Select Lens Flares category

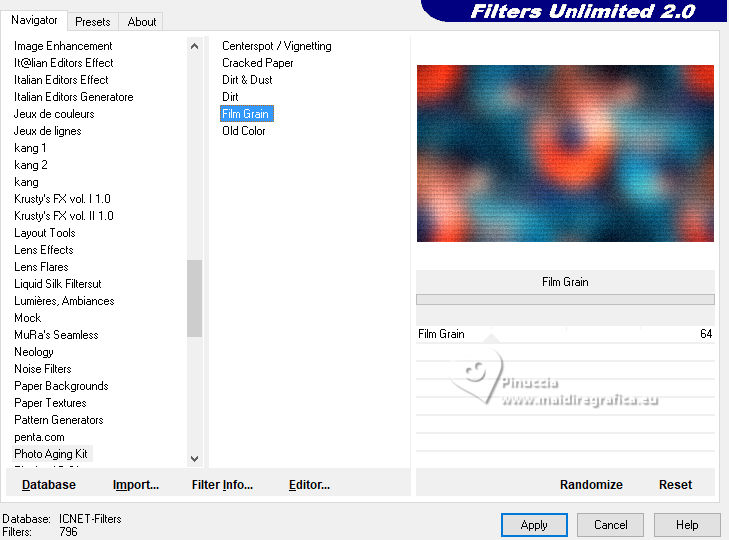pyautogui.click(x=41, y=267)
